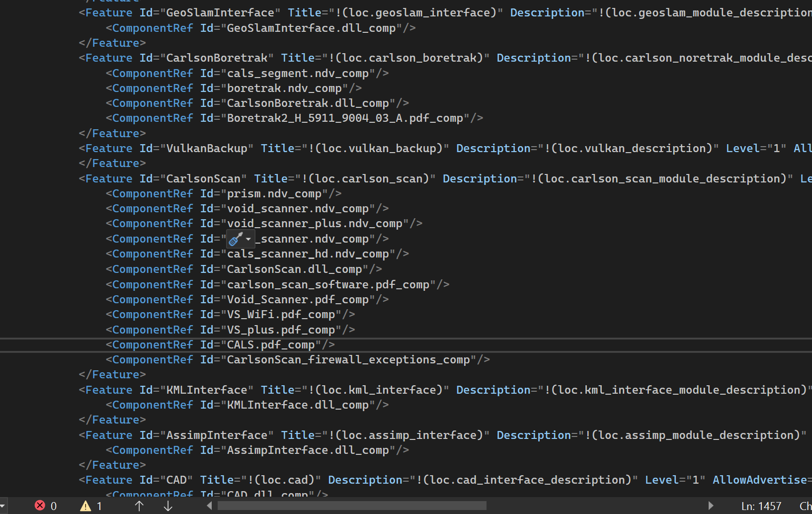Click the yellow warning triangle icon
This screenshot has width=812, height=514.
(85, 506)
